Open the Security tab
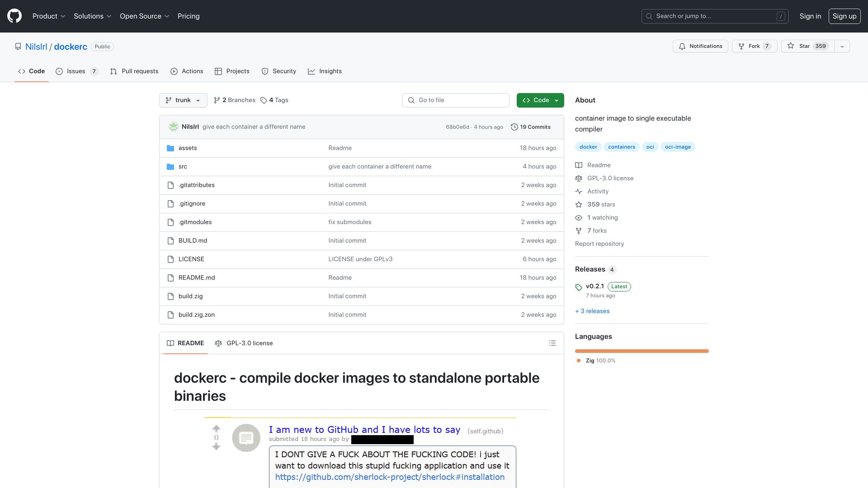The image size is (868, 488). [x=278, y=71]
